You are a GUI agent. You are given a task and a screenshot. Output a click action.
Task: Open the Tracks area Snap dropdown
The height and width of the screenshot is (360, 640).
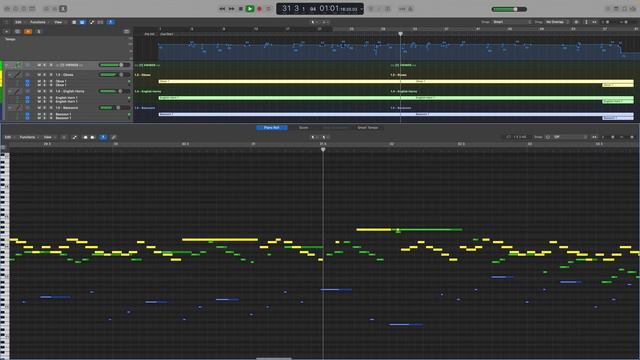512,22
